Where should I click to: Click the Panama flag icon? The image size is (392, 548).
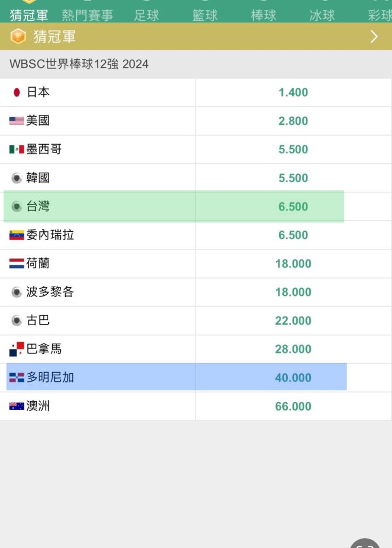(16, 349)
